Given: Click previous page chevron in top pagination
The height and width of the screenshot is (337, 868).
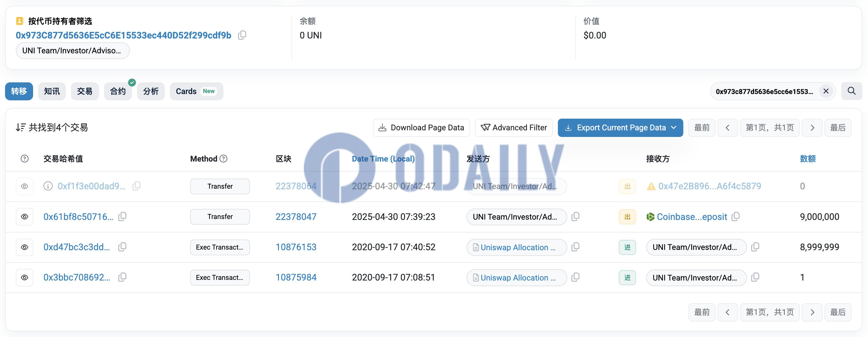Looking at the screenshot, I should (728, 127).
